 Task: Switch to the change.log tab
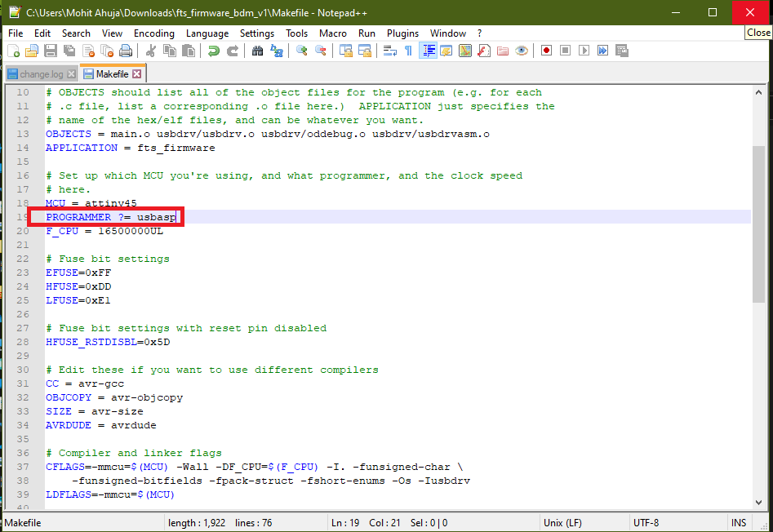[42, 74]
